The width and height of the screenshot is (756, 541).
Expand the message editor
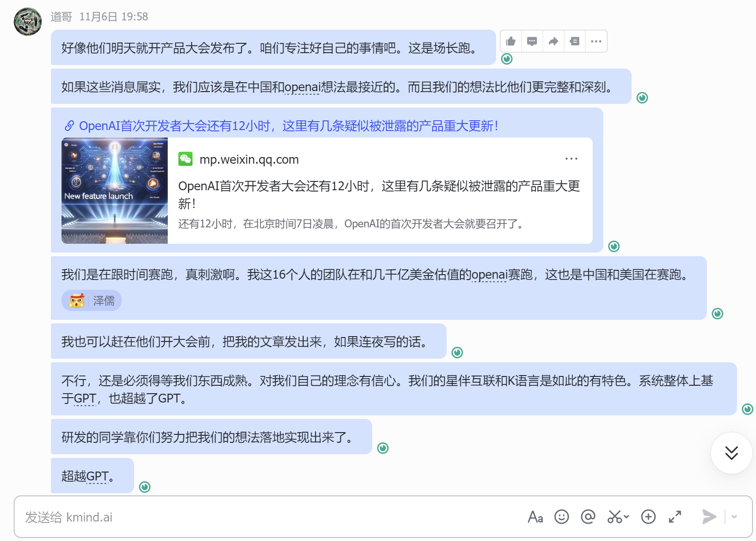(675, 517)
